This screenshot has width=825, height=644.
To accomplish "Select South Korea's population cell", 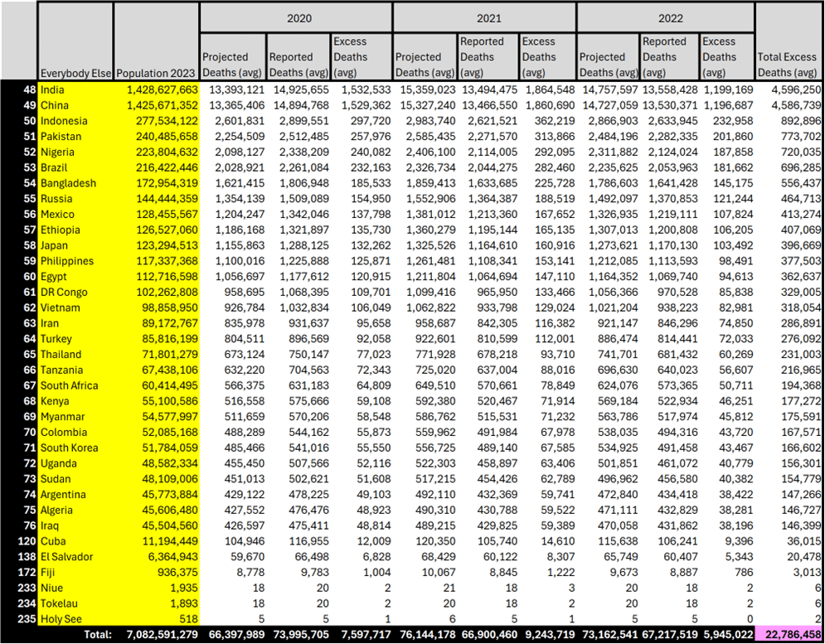I will (156, 448).
